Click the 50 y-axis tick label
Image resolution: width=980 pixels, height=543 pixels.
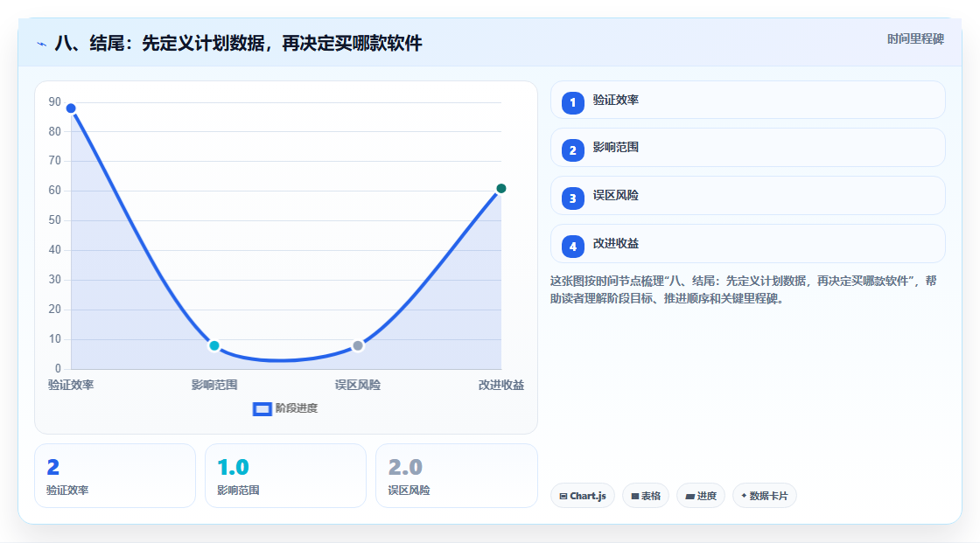(55, 220)
